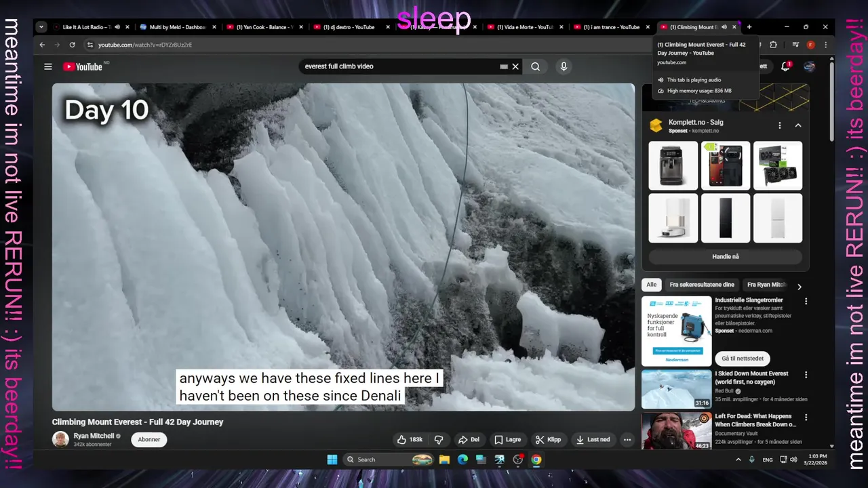Open Chrome three-dot menu

point(825,45)
